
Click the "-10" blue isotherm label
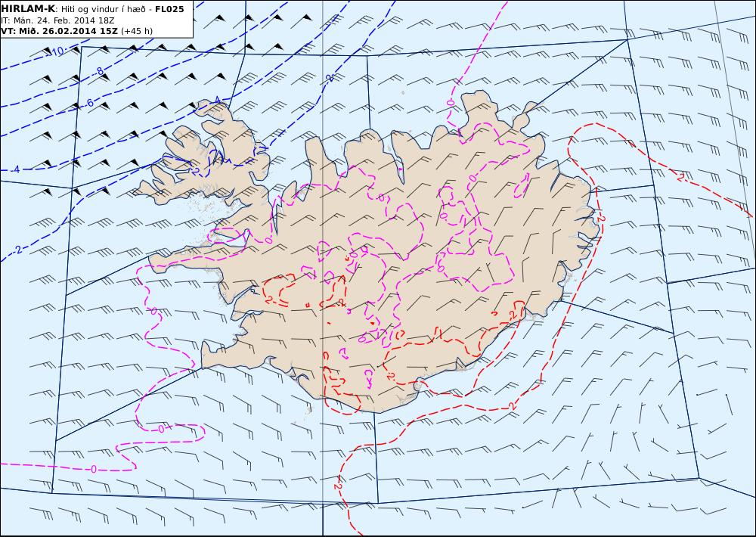[x=56, y=51]
